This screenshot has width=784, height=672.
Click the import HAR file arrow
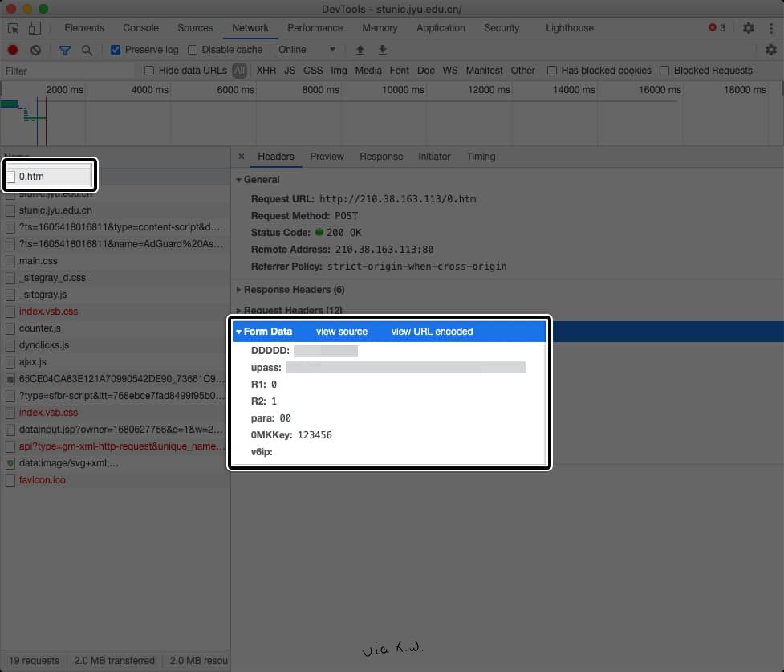tap(360, 50)
